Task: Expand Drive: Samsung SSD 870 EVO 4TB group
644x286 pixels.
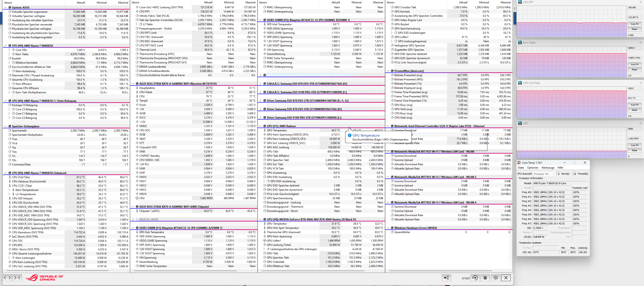Action: click(260, 109)
